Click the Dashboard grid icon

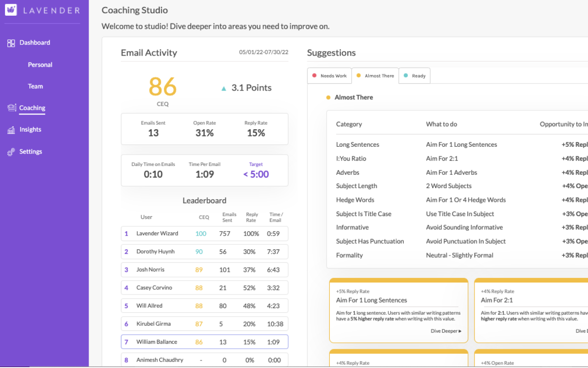[x=11, y=43]
